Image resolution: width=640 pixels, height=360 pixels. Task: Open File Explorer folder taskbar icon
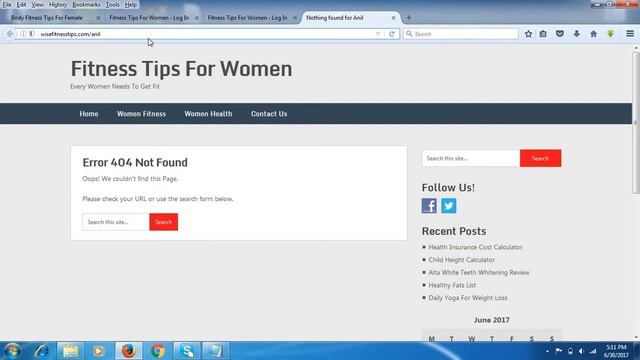pyautogui.click(x=70, y=351)
